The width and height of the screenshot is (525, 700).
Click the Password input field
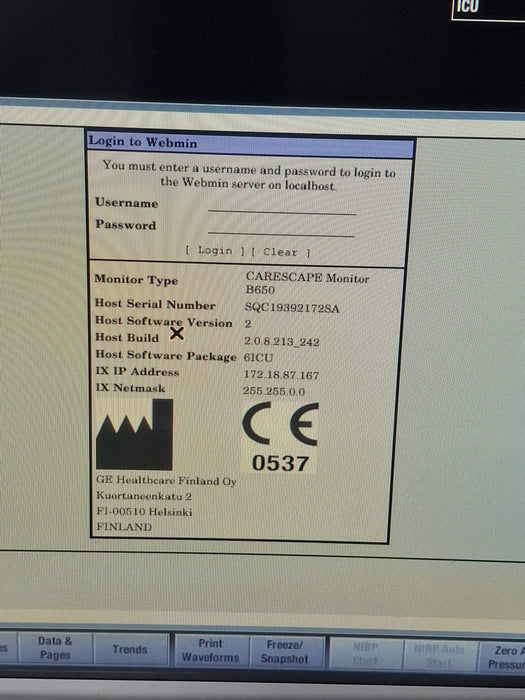[281, 228]
